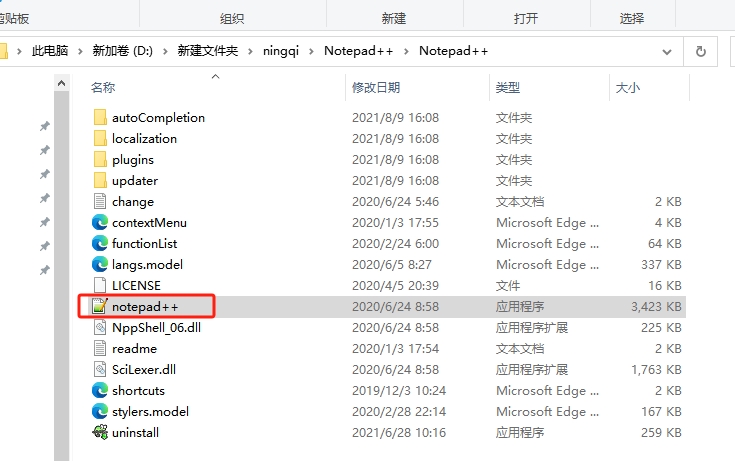Viewport: 735px width, 461px height.
Task: Click the LICENSE blank file icon
Action: [100, 285]
